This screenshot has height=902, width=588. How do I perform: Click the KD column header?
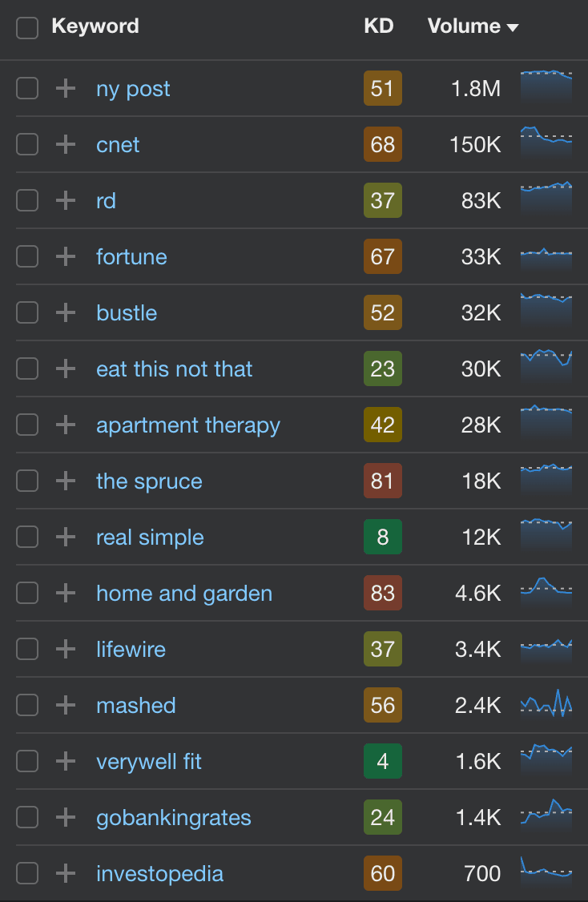[x=379, y=26]
